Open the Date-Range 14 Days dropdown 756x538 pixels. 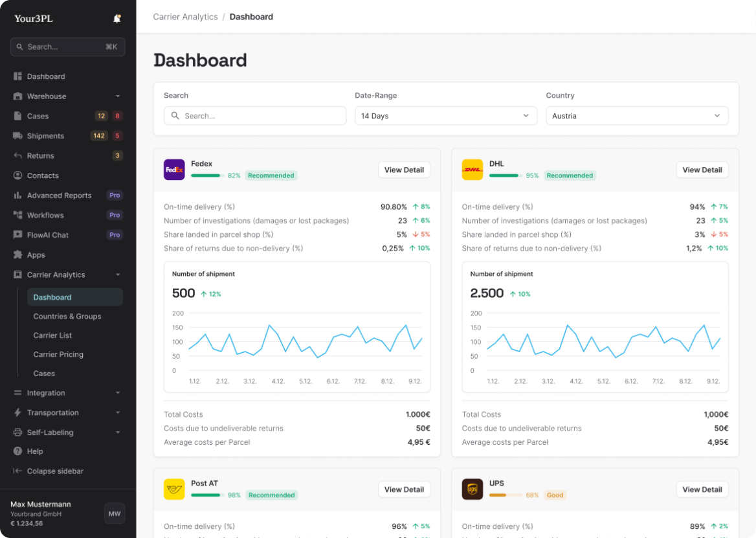pyautogui.click(x=445, y=116)
